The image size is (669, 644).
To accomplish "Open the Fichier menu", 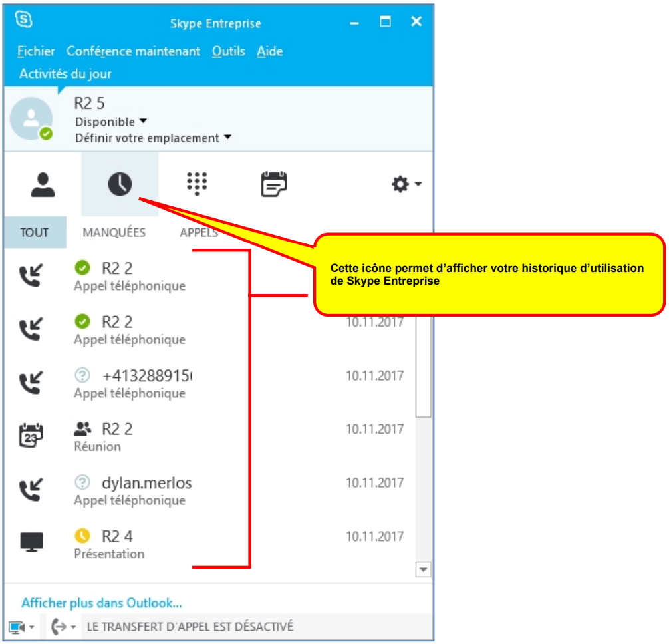I will (36, 51).
